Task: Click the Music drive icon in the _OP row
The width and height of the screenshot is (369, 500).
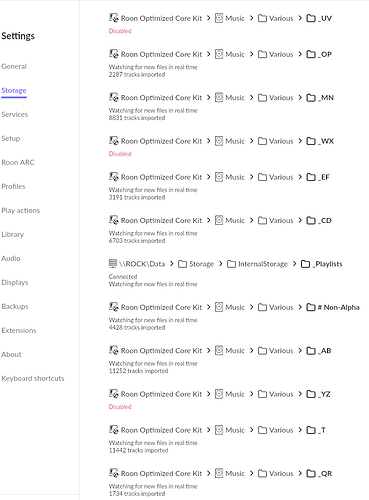Action: (x=219, y=54)
